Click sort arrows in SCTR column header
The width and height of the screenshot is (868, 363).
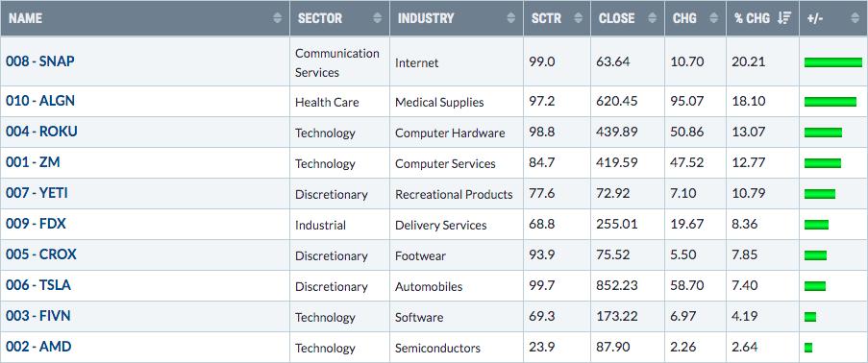pos(579,17)
